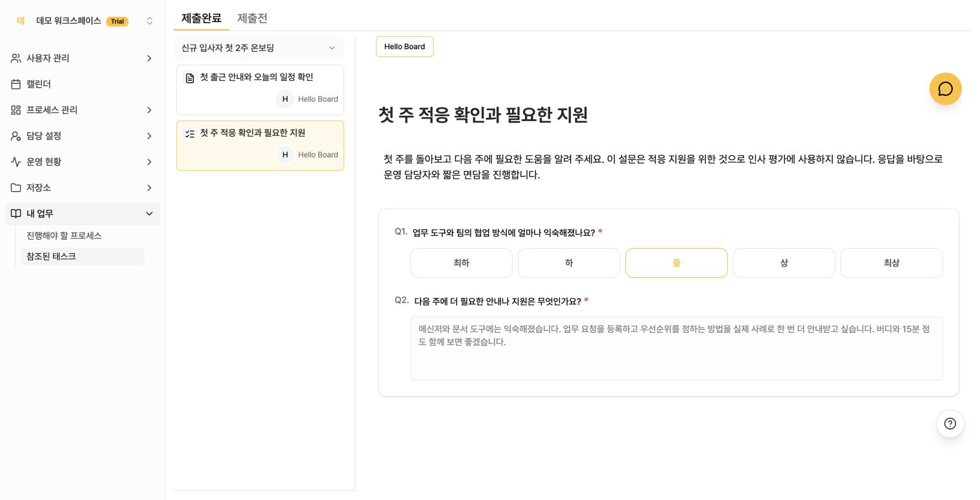
Task: Open the help question mark button
Action: tap(950, 424)
